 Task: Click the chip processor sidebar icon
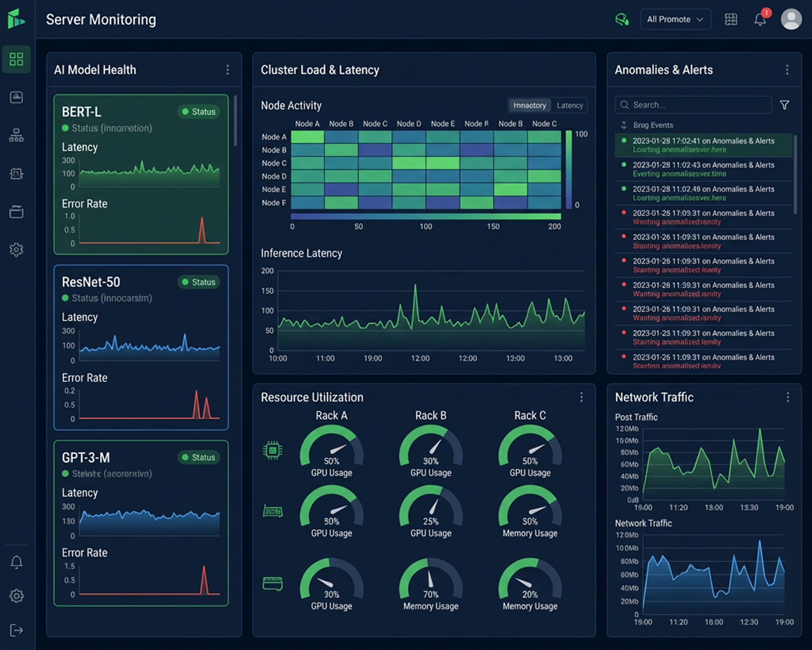coord(16,174)
